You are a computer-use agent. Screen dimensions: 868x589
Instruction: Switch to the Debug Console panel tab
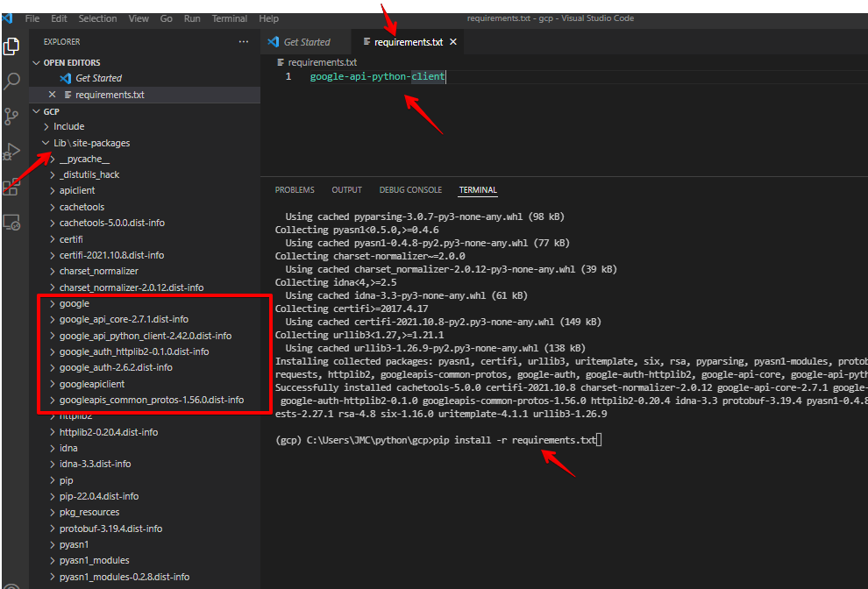410,190
